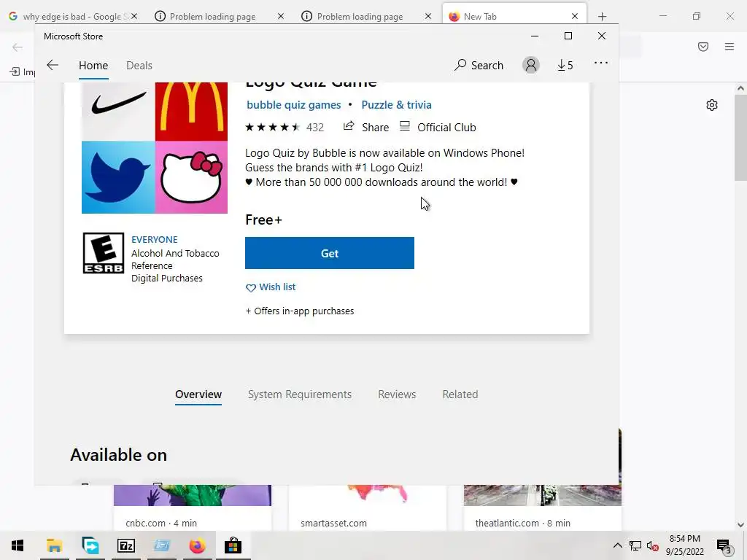Image resolution: width=747 pixels, height=560 pixels.
Task: Show hidden system tray icons
Action: 617,545
